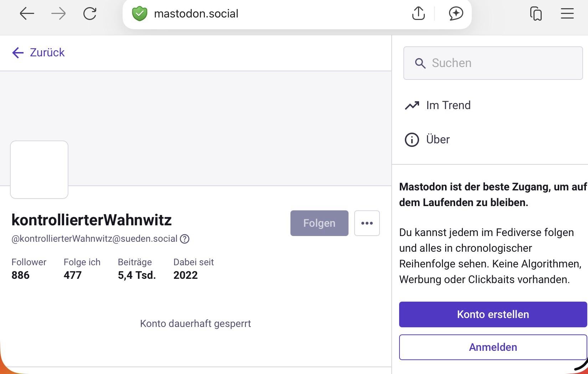This screenshot has width=588, height=374.
Task: Click the Konto dauerhaft gesperrt notice
Action: coord(196,324)
